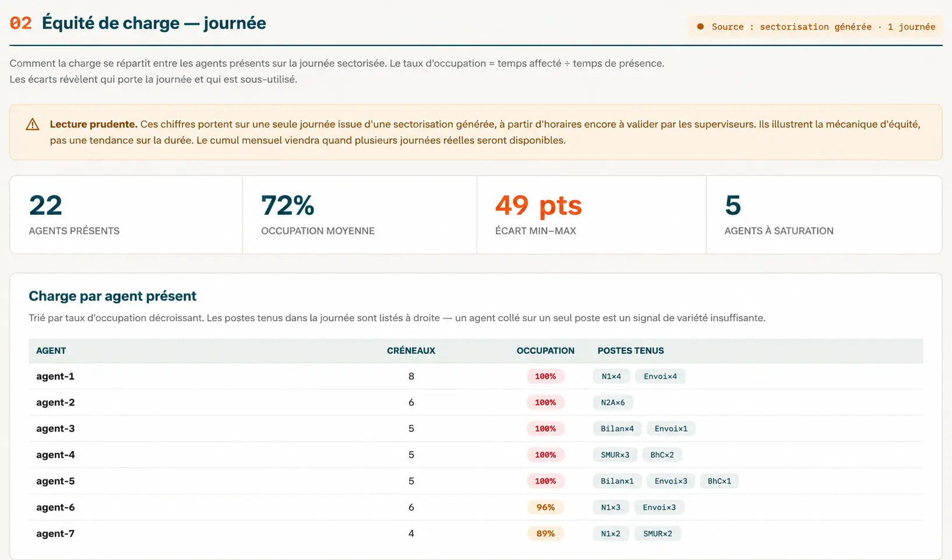The height and width of the screenshot is (560, 952).
Task: Select the agent-3 row name
Action: (x=55, y=428)
